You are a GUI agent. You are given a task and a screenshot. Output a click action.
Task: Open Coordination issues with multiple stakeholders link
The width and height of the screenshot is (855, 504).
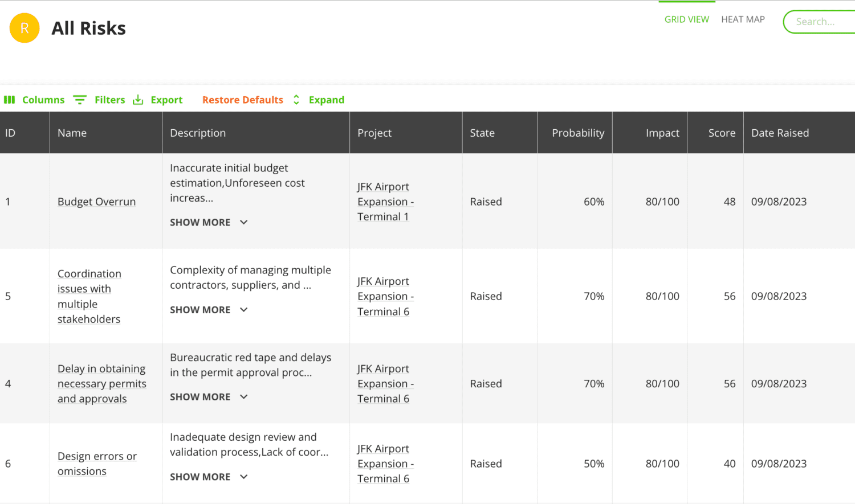(x=89, y=296)
